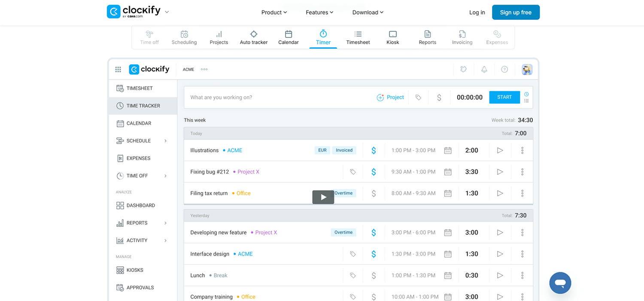Open the calendar icon on Filing tax return row
This screenshot has height=301, width=644.
tap(448, 193)
